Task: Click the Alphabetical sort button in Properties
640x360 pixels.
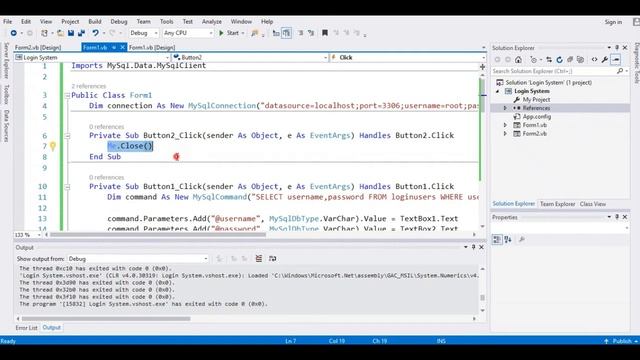Action: pyautogui.click(x=508, y=240)
